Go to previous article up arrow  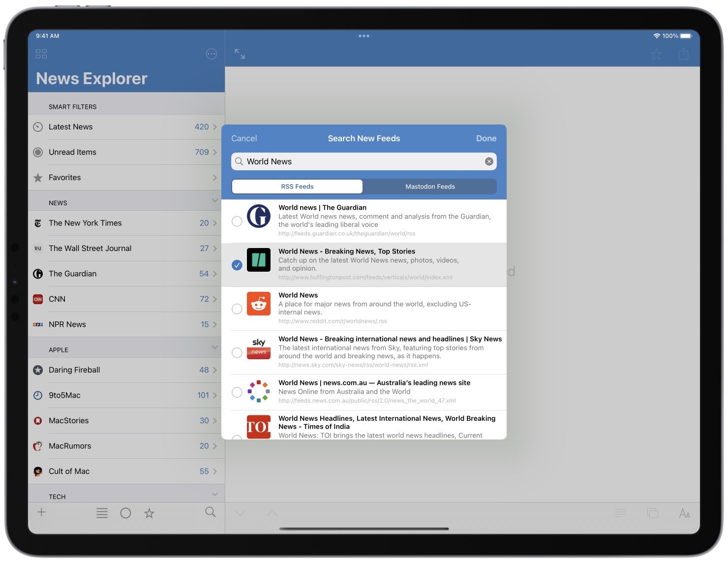272,513
